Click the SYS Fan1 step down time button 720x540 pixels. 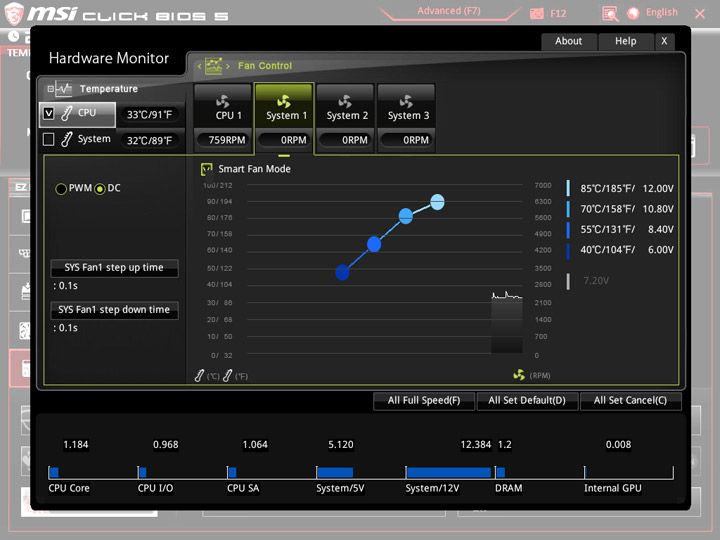(x=114, y=310)
